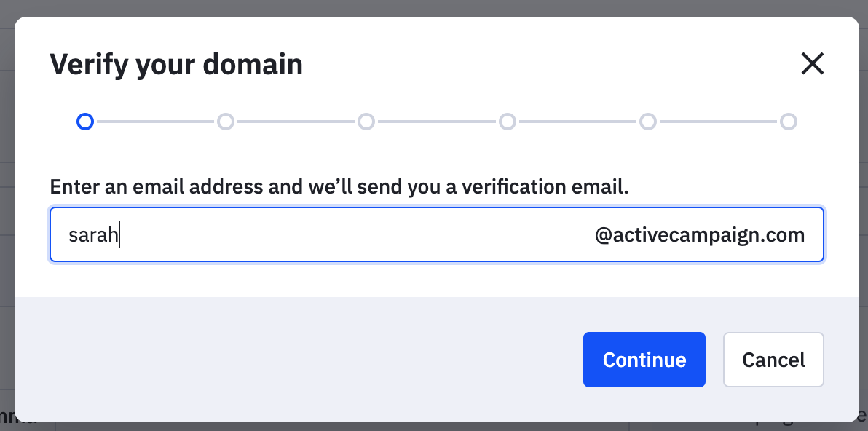Click inside the email address input field
868x431 pixels.
(x=328, y=234)
